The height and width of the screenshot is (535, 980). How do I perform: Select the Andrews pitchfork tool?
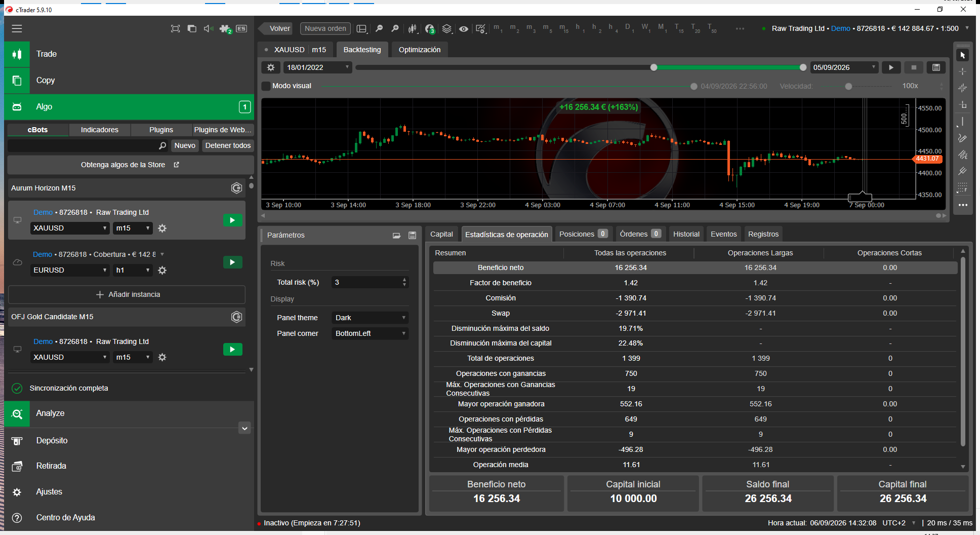click(x=963, y=171)
